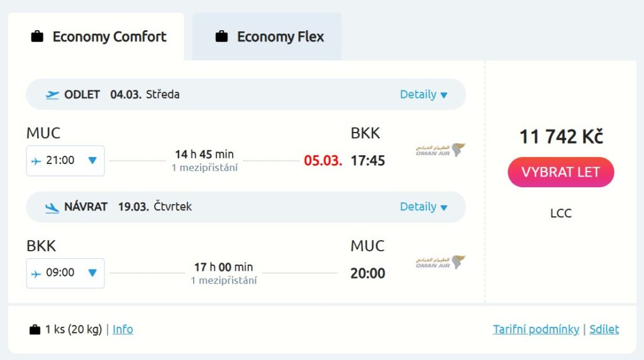Open the 21:00 departure time dropdown
This screenshot has height=360, width=644.
pyautogui.click(x=92, y=161)
